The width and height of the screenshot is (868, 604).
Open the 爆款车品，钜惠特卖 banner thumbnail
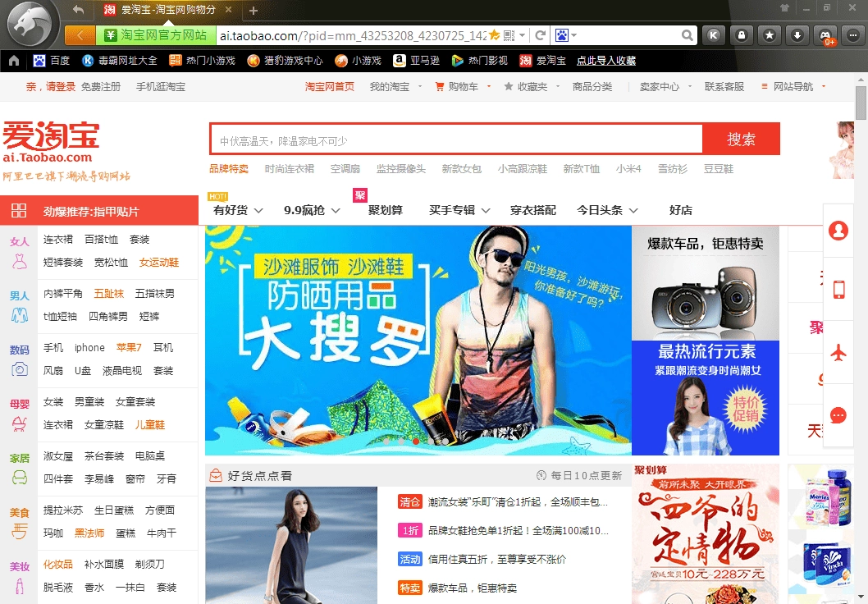click(x=706, y=283)
